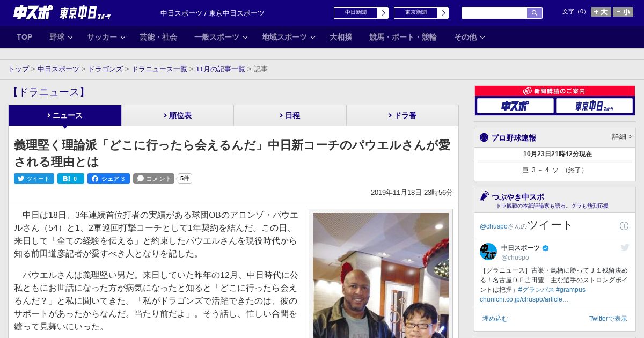Viewport: 644px width, 338px height.
Task: Click the 中スポ logo in header
Action: coord(33,12)
